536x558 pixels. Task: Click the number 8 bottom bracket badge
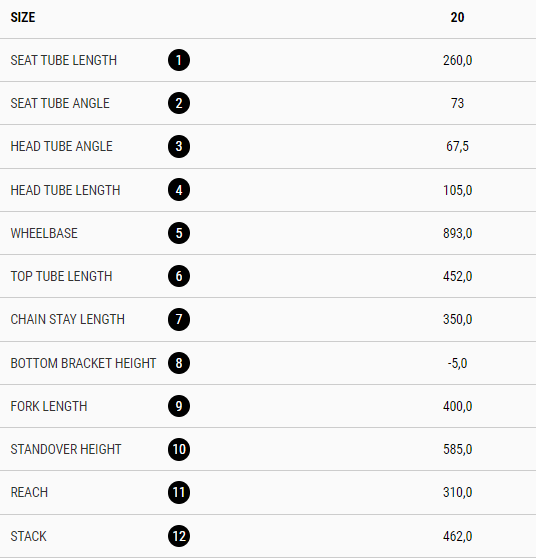click(179, 363)
